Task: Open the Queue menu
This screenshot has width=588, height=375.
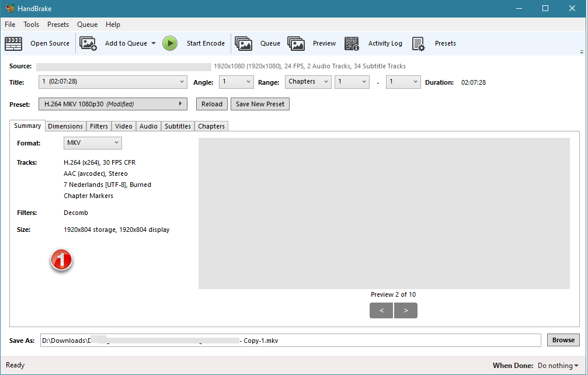Action: [x=88, y=25]
